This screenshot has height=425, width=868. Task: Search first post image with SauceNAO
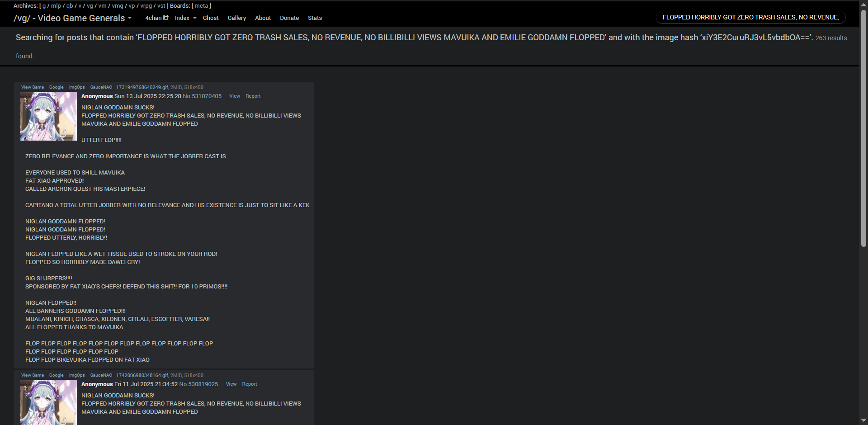pyautogui.click(x=101, y=87)
